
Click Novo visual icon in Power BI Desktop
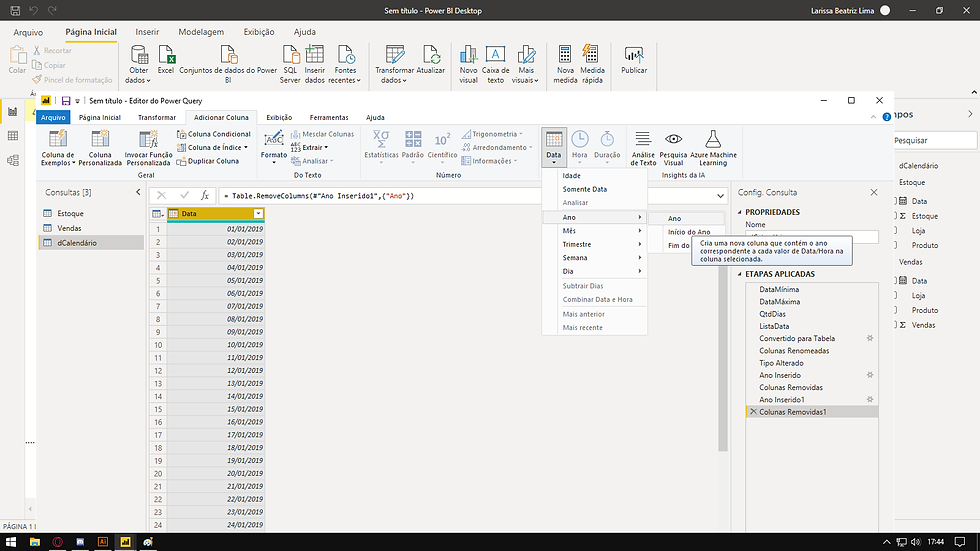pyautogui.click(x=468, y=55)
